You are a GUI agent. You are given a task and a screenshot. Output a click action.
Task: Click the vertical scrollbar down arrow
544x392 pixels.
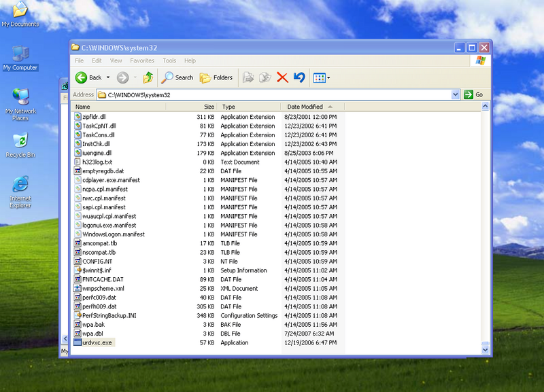pos(485,350)
